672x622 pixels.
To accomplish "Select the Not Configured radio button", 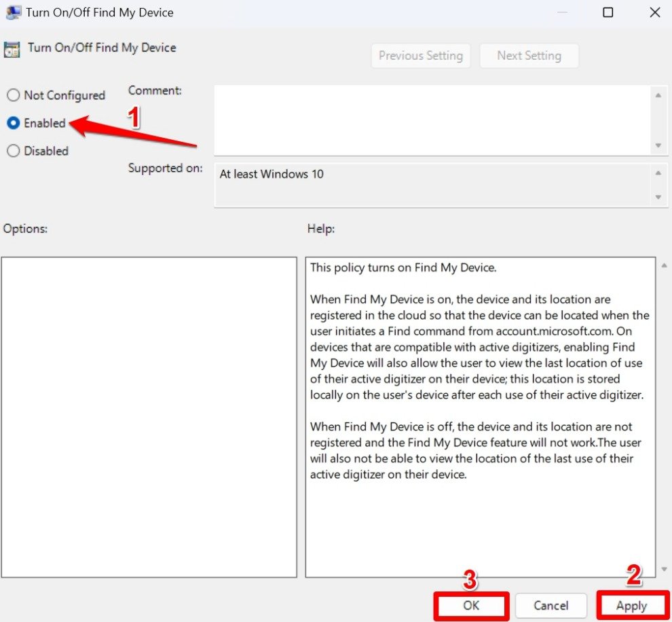I will 13,95.
